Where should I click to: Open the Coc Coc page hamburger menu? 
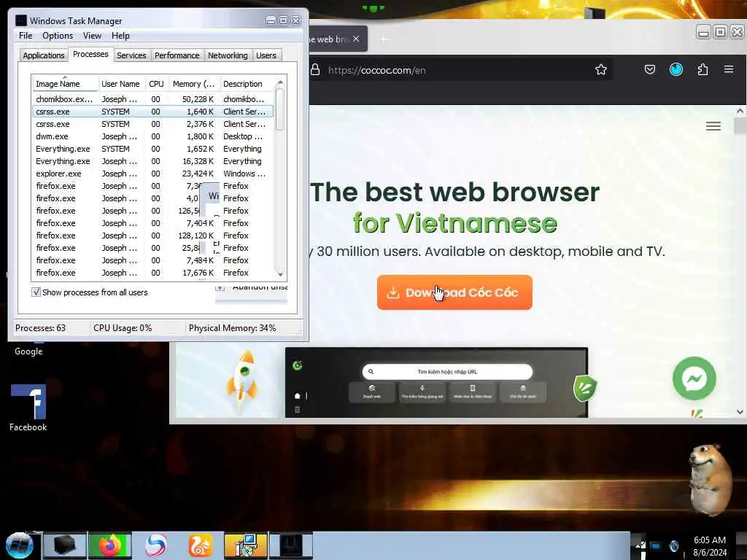pos(713,126)
